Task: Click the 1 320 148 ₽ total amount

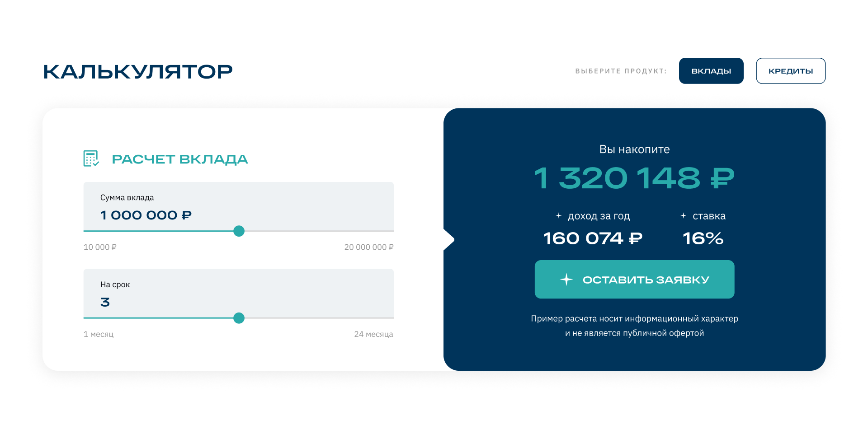Action: point(634,178)
